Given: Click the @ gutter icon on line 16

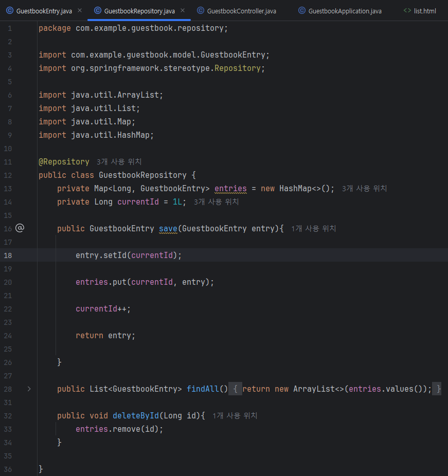Looking at the screenshot, I should pos(20,228).
